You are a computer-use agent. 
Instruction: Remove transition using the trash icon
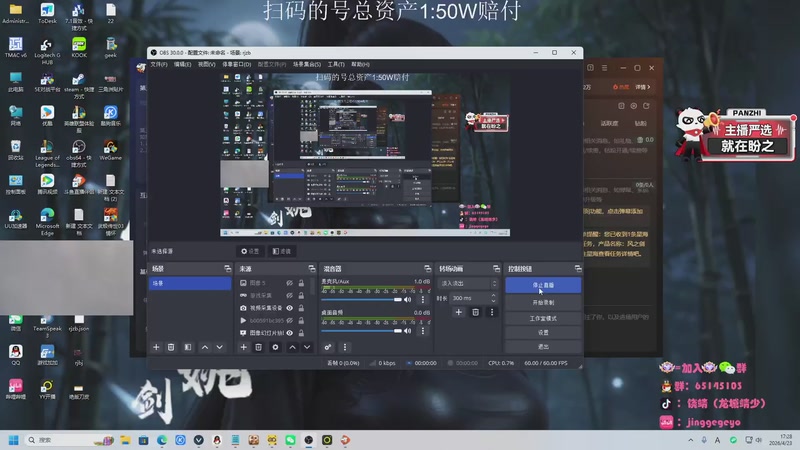click(475, 312)
